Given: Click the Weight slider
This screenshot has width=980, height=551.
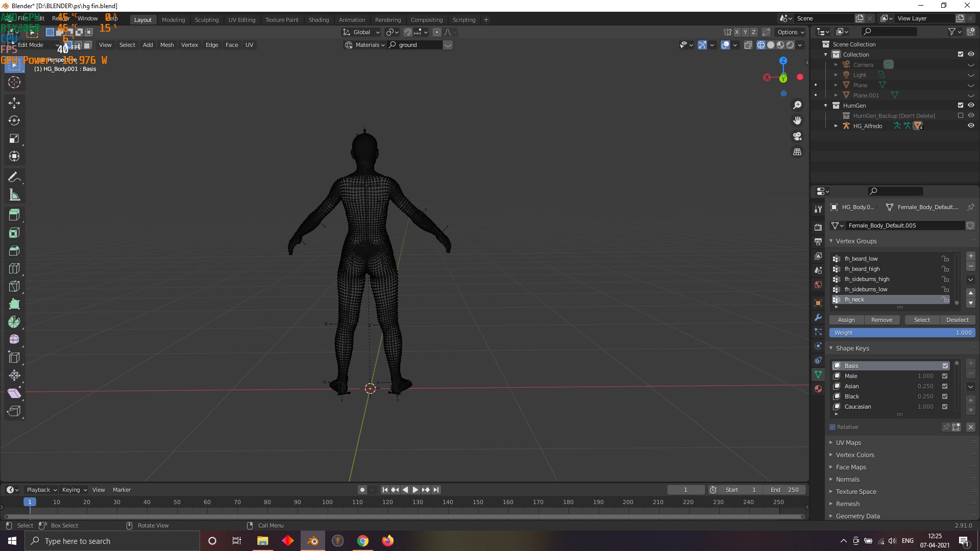Looking at the screenshot, I should coord(902,333).
